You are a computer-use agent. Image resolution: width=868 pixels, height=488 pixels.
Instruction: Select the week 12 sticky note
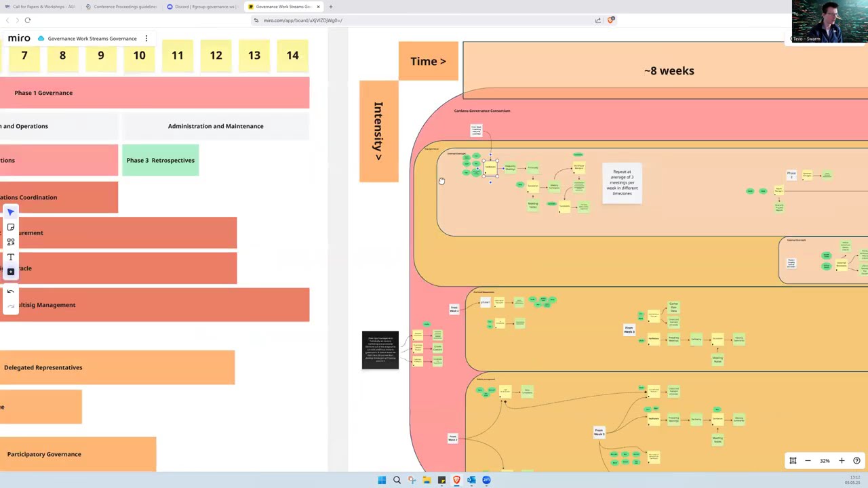point(216,55)
